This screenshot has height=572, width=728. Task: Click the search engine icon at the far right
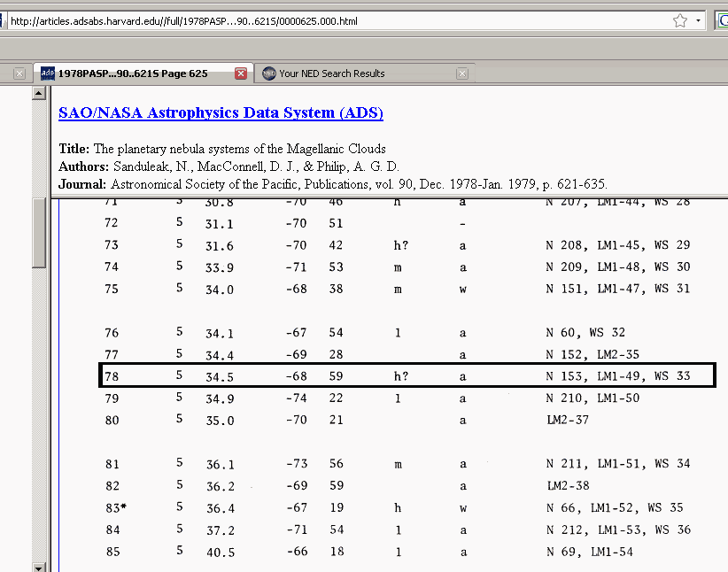pyautogui.click(x=722, y=20)
